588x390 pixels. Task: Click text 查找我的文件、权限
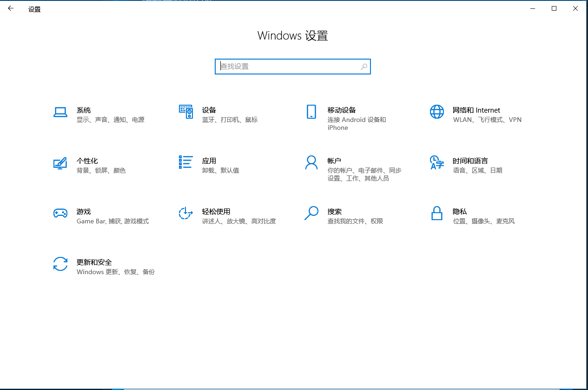coord(355,222)
